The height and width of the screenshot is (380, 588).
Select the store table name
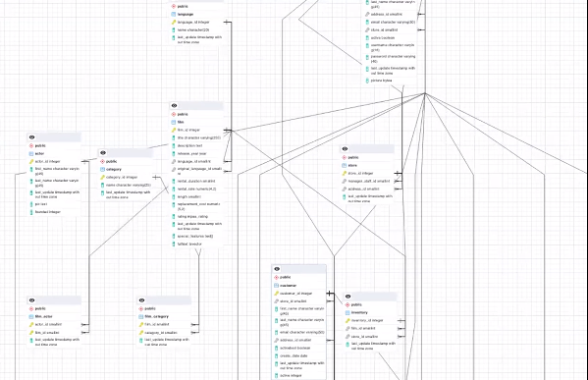click(352, 165)
